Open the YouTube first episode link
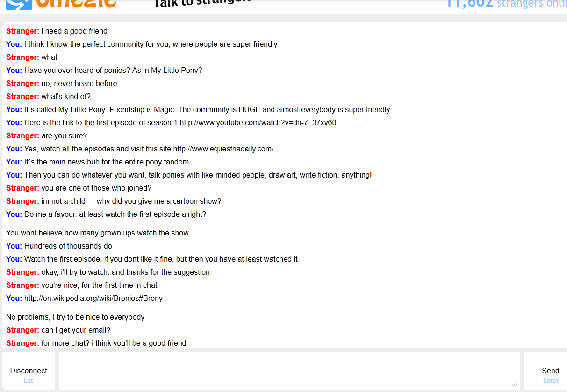567x392 pixels. point(258,123)
